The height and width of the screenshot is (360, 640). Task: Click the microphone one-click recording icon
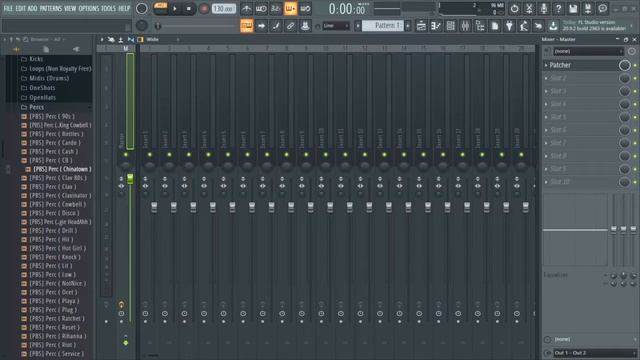tap(544, 9)
